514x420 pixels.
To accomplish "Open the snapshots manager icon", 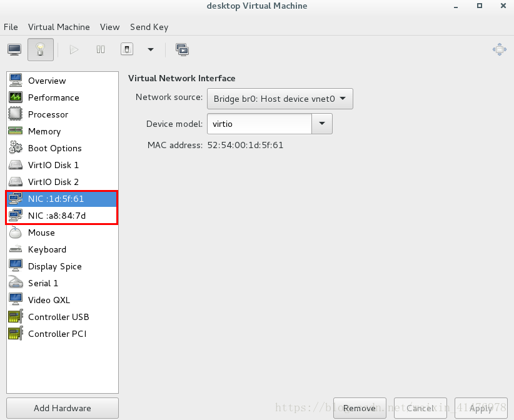I will click(x=183, y=49).
